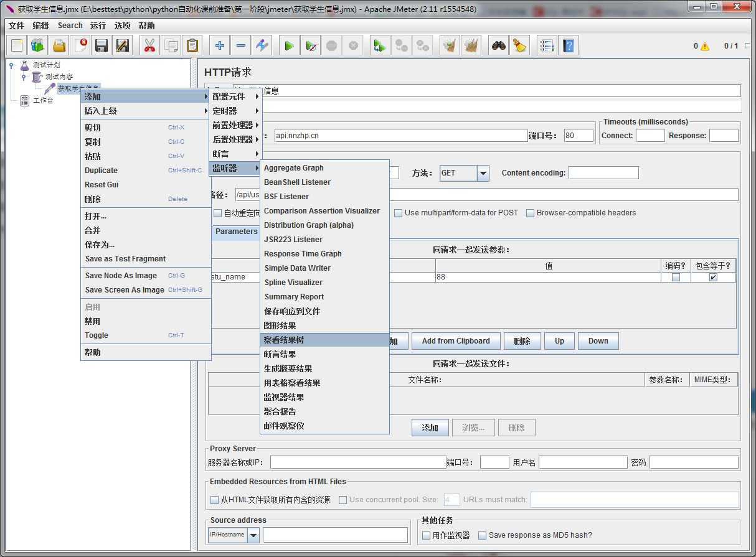Expand the 后置处理器 submenu
Image resolution: width=756 pixels, height=557 pixels.
[235, 139]
